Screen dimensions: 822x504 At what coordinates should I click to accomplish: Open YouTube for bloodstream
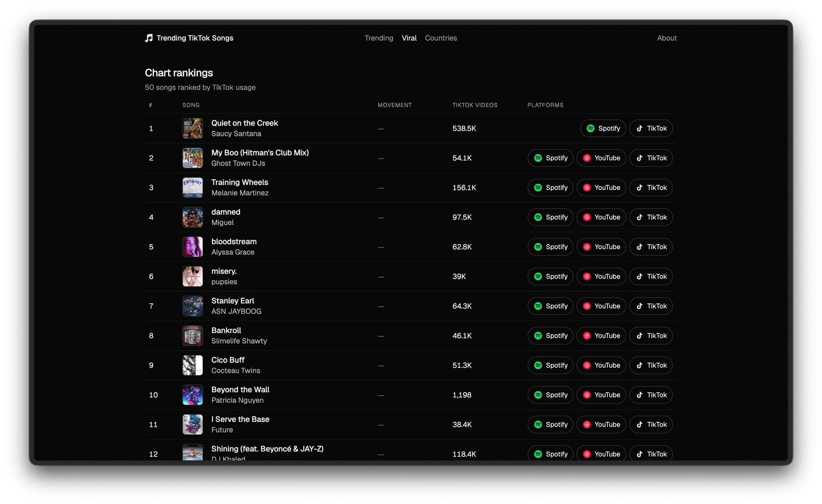point(601,247)
